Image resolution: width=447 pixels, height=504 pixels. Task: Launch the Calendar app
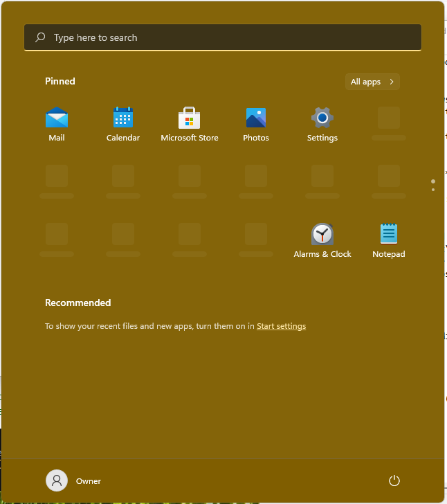point(123,125)
